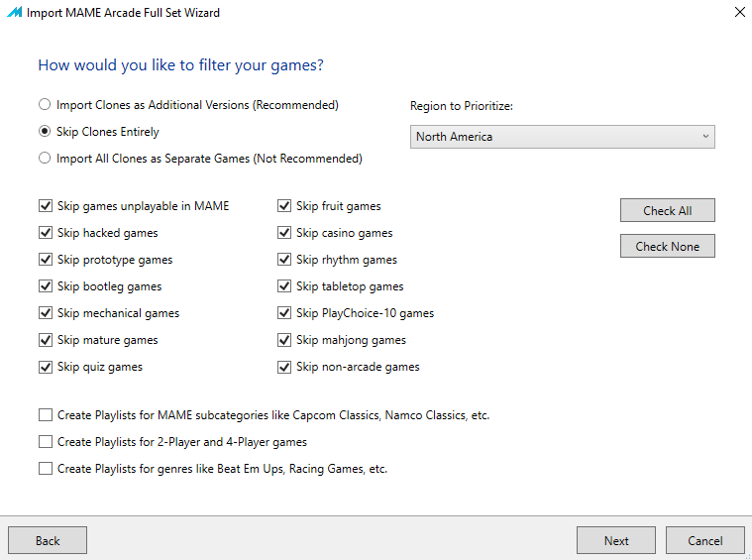752x560 pixels.
Task: Uncheck Skip fruit games
Action: pos(284,206)
